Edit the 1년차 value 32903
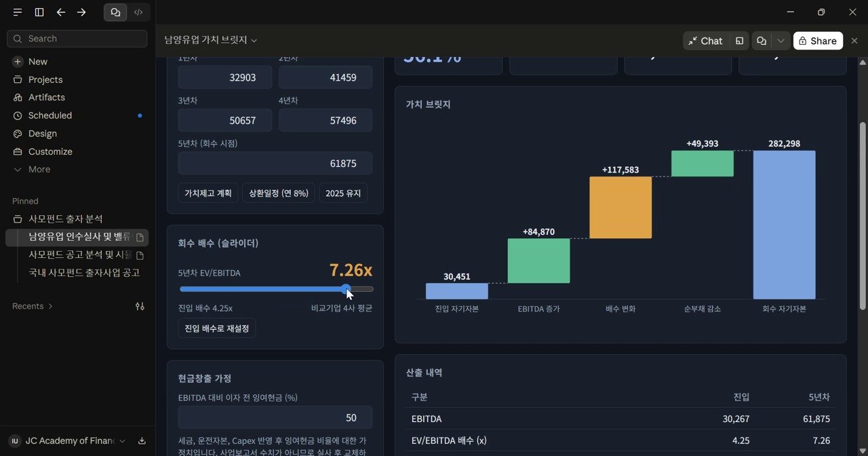This screenshot has height=456, width=868. tap(225, 77)
